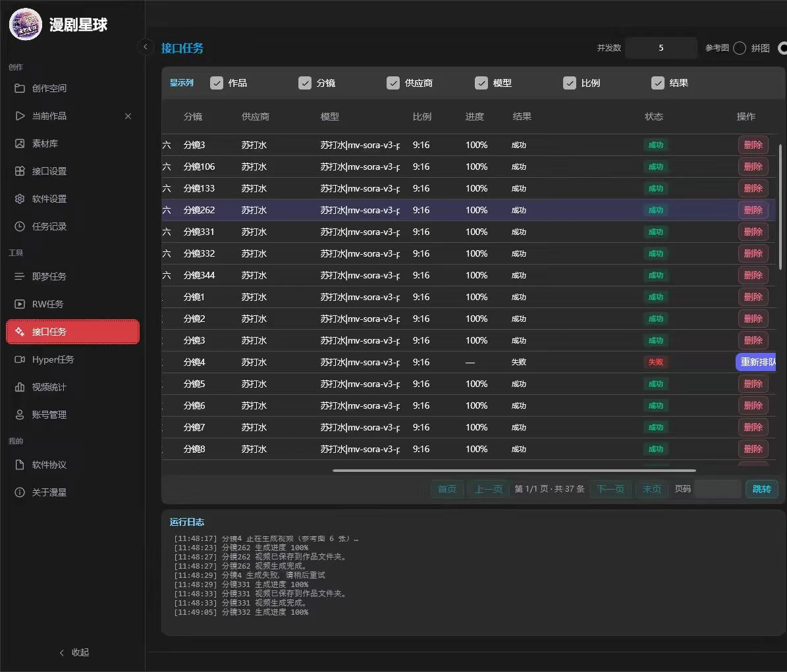The width and height of the screenshot is (787, 672).
Task: Delete the 分镜8 task row
Action: click(x=753, y=449)
